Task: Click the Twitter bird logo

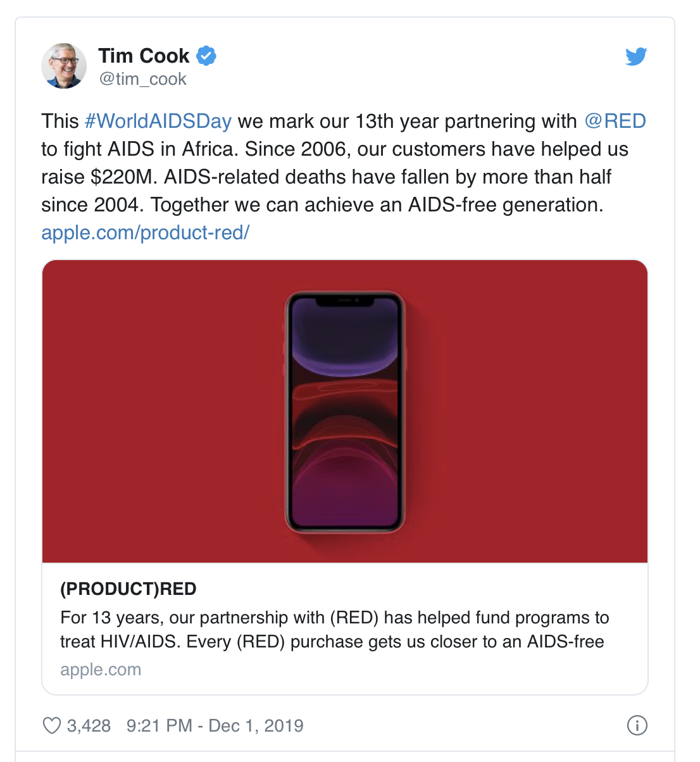Action: [636, 56]
